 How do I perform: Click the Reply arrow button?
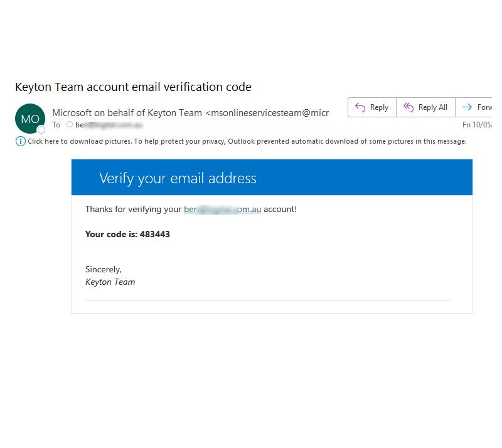[372, 107]
